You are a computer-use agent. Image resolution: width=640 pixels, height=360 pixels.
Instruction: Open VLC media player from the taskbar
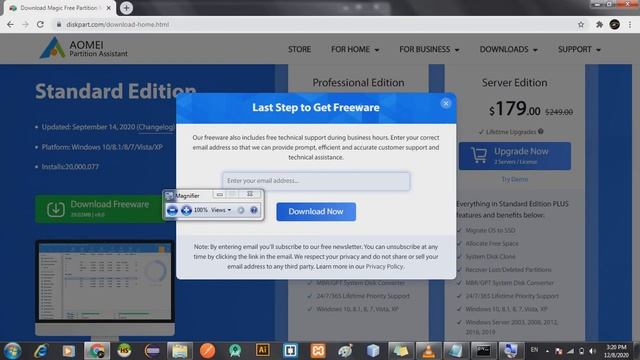[428, 351]
